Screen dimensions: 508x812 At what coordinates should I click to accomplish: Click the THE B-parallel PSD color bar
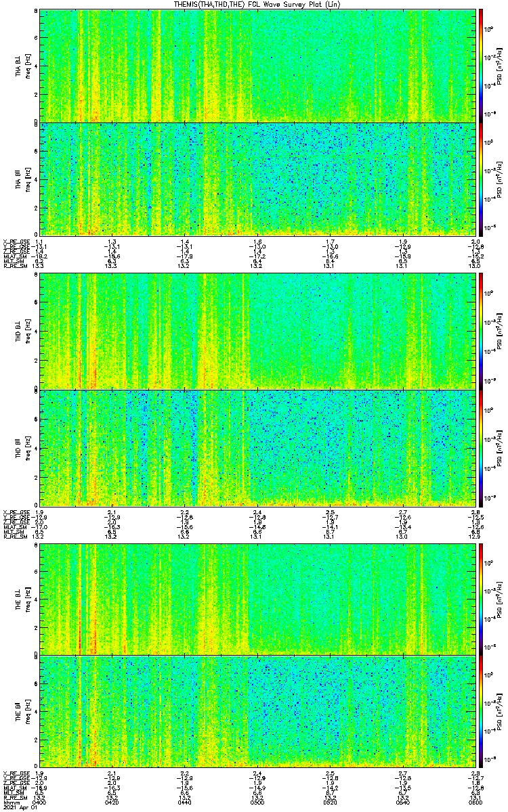click(x=481, y=713)
